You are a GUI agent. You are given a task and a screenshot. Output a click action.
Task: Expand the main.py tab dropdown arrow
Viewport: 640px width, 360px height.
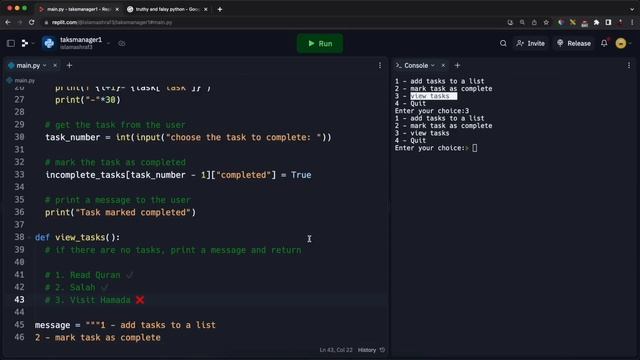pos(45,65)
